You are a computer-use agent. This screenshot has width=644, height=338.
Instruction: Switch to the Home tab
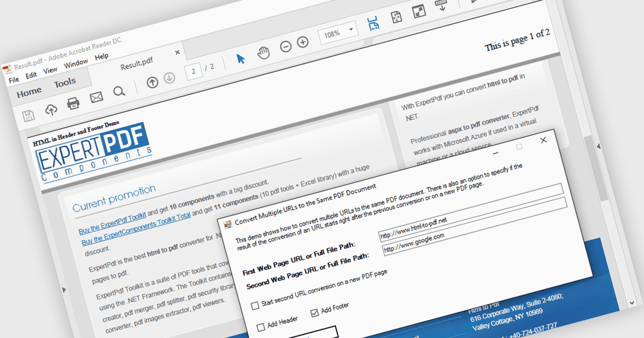(29, 93)
